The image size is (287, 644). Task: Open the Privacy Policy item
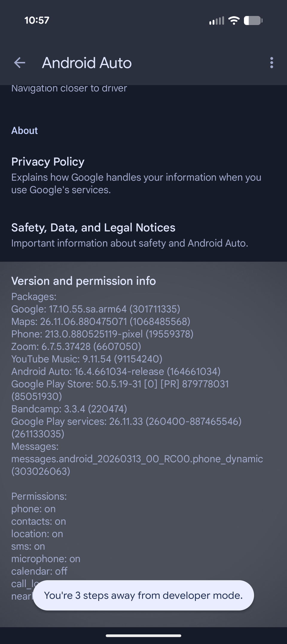[x=143, y=175]
